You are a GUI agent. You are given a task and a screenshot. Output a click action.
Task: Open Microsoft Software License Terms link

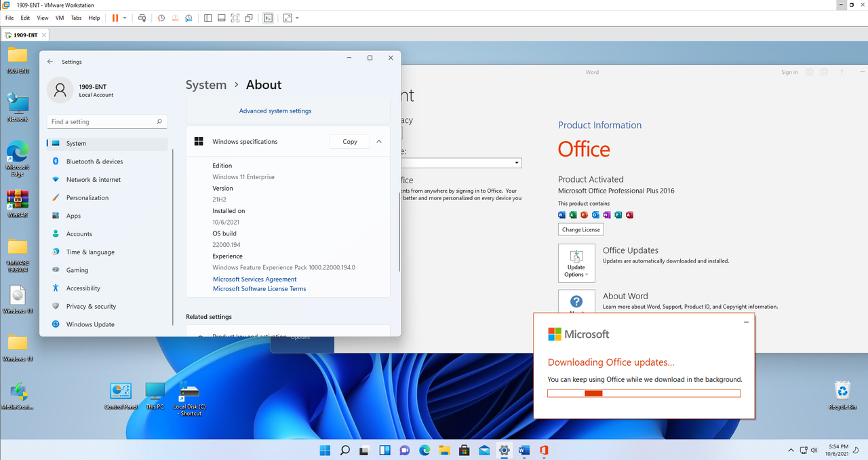tap(260, 288)
